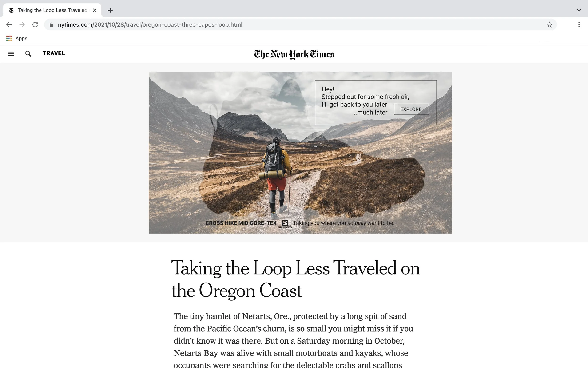
Task: Bookmark this page with the star icon
Action: coord(549,24)
